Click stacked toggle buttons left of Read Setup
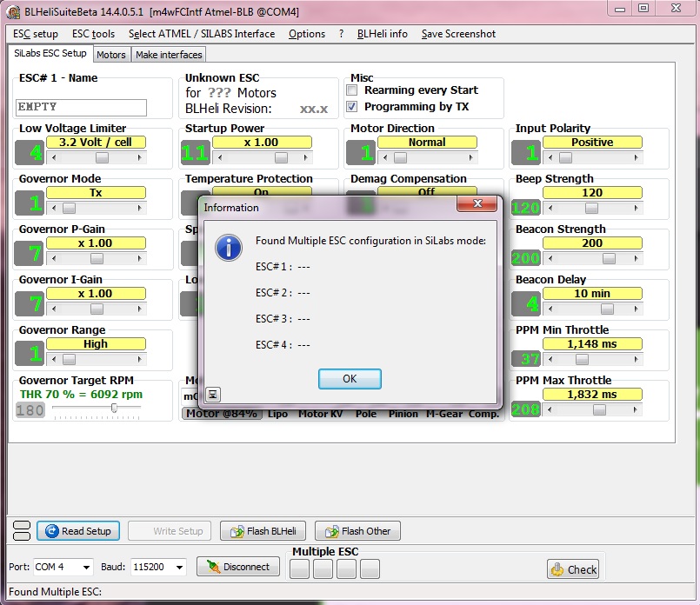700x605 pixels. coord(22,530)
